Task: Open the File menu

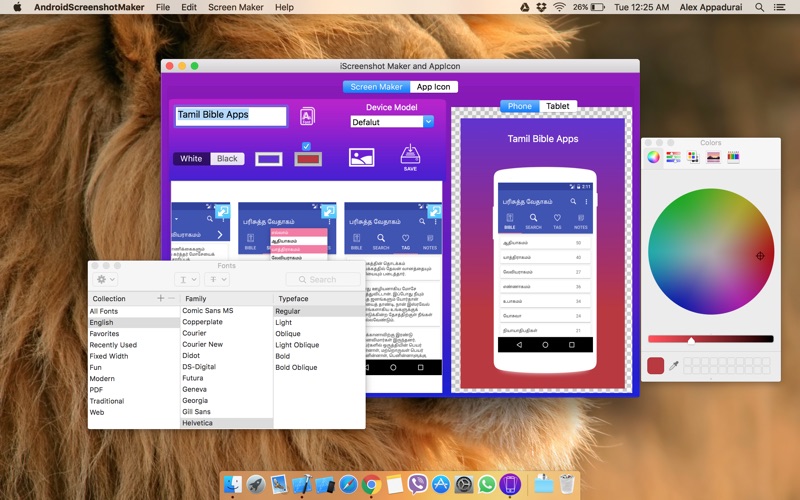Action: [x=163, y=7]
